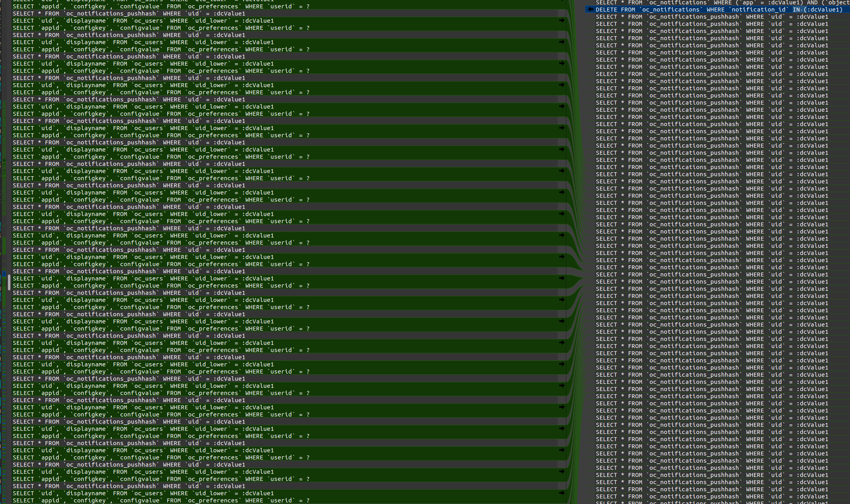
Task: Click the bottommost right-pointing merge arrow in left pane
Action: pos(562,493)
